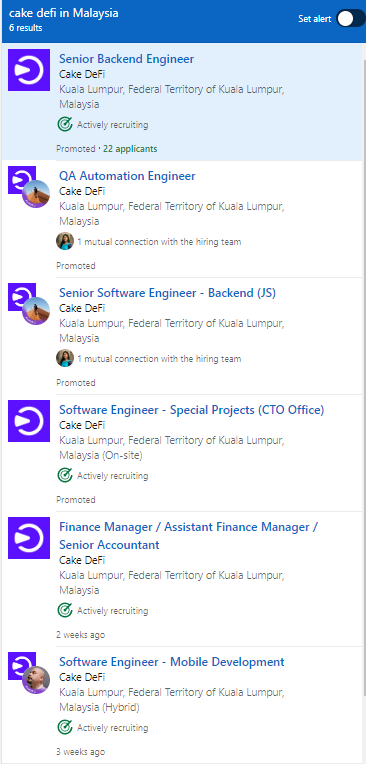Click recruiter photo on Mobile Development listing

pyautogui.click(x=36, y=680)
